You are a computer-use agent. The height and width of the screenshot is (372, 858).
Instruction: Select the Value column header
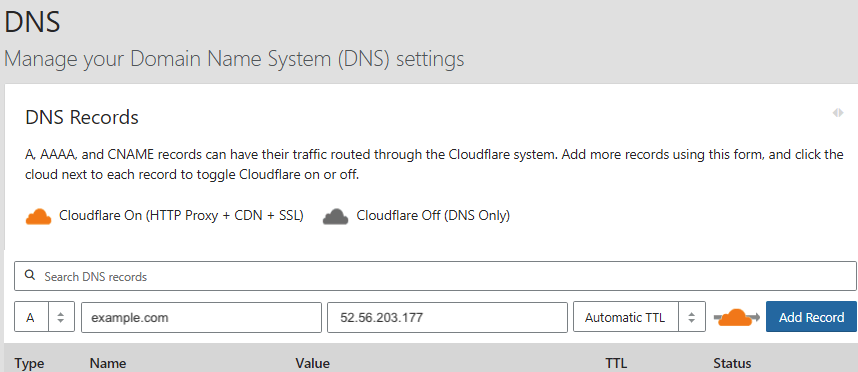[312, 364]
